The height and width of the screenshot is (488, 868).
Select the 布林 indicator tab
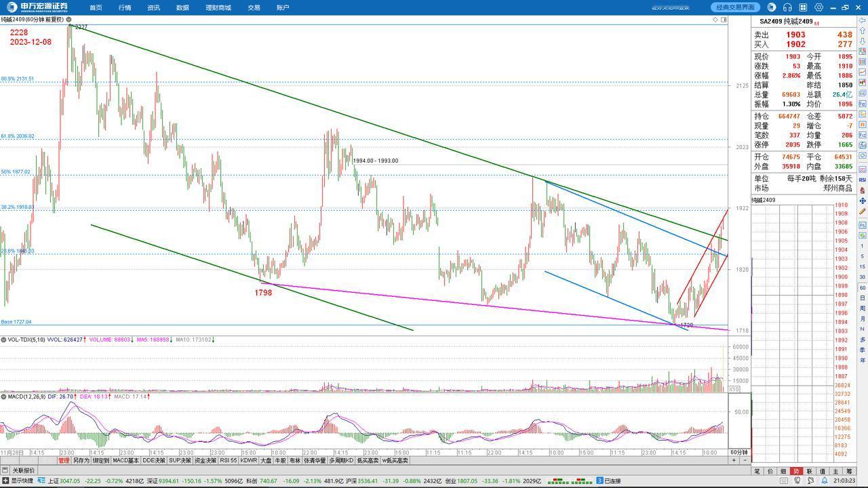(295, 460)
